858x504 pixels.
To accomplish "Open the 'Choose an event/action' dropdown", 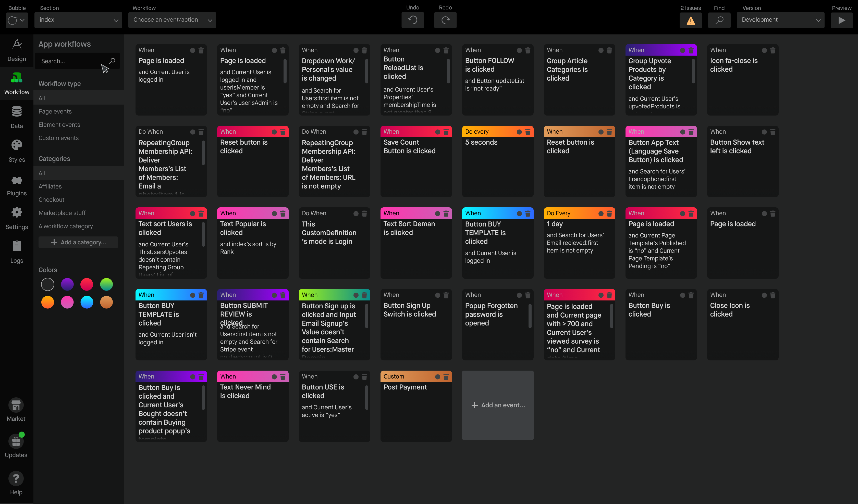I will [x=172, y=20].
